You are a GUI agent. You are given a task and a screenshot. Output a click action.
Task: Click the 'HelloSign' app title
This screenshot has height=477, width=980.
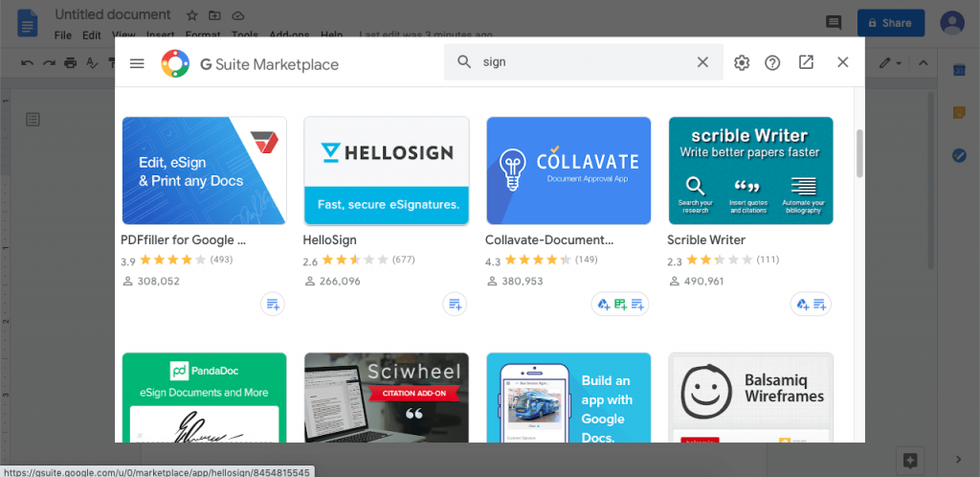[x=329, y=239]
